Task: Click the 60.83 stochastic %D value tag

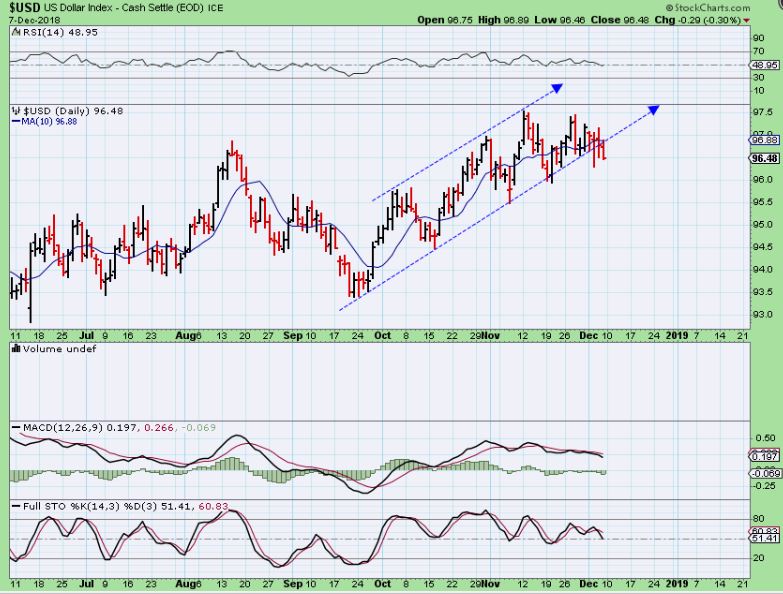Action: [x=765, y=531]
